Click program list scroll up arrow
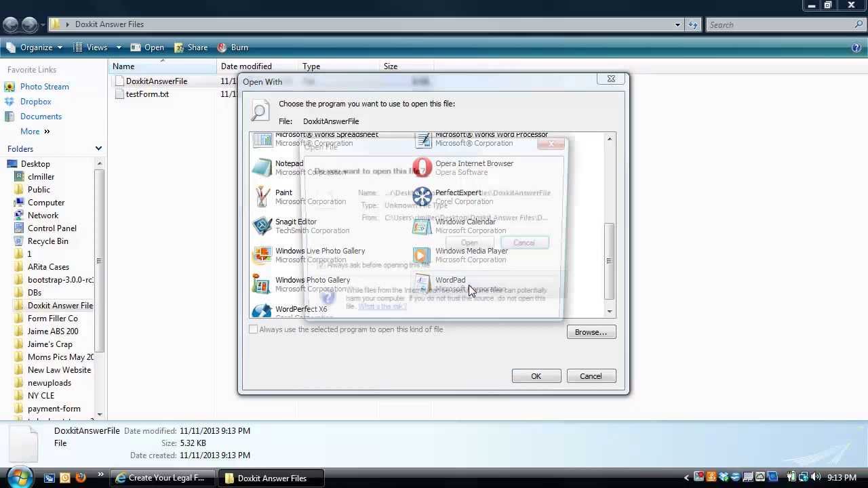868x488 pixels. 610,139
